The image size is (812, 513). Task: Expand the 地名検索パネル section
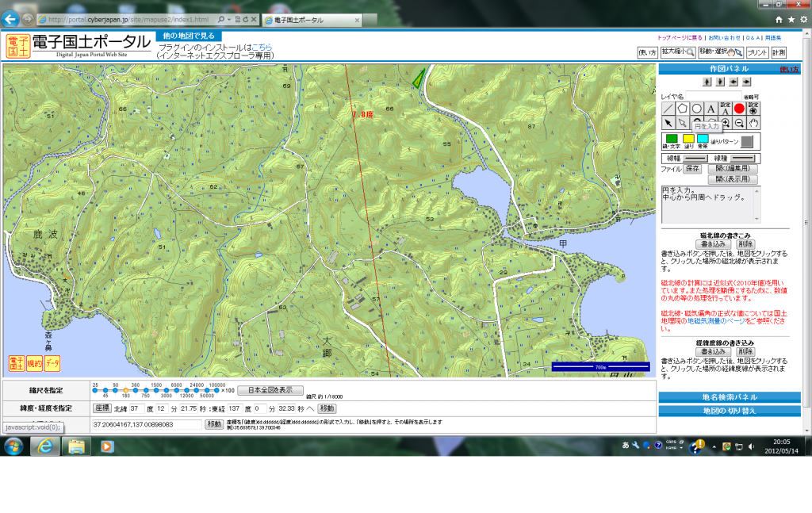[730, 397]
